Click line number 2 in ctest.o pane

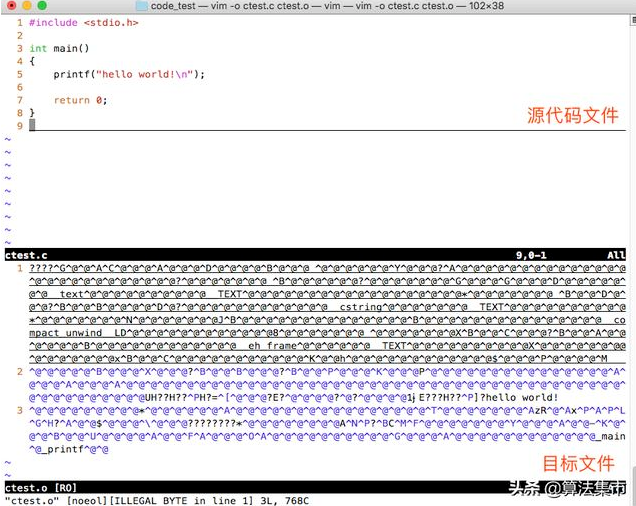(x=20, y=371)
